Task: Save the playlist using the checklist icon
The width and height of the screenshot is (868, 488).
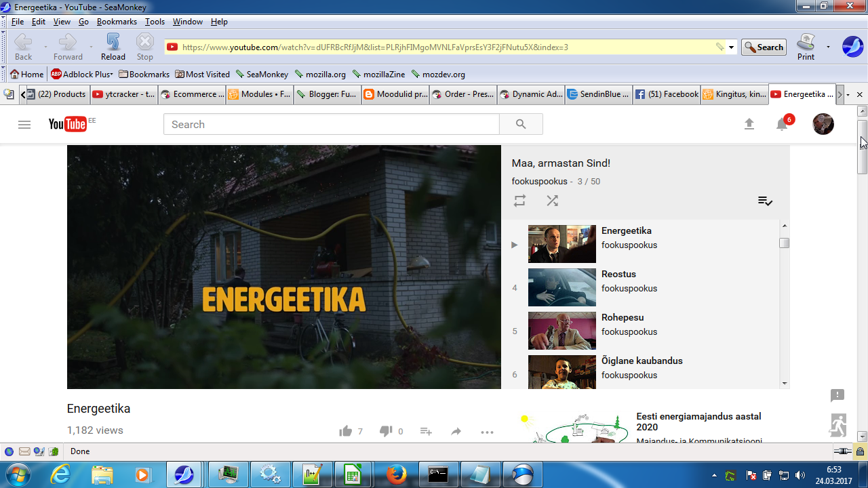Action: pyautogui.click(x=765, y=201)
